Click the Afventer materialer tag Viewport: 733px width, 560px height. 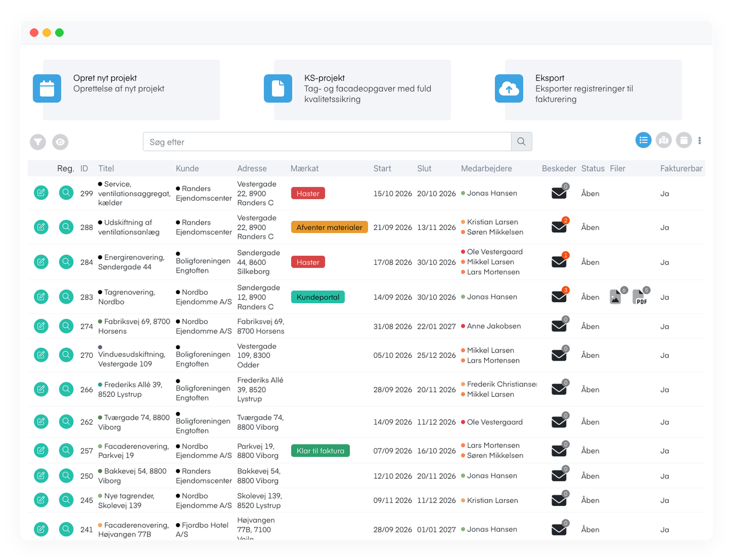click(330, 227)
